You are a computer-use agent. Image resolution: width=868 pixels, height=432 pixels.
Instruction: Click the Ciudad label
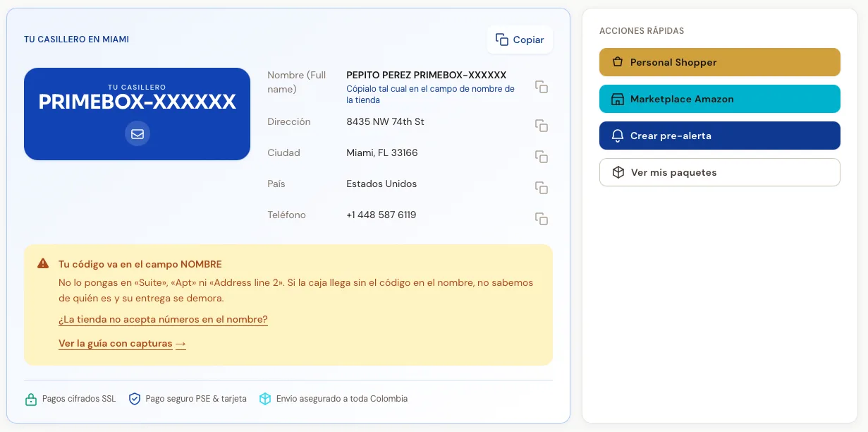(283, 152)
